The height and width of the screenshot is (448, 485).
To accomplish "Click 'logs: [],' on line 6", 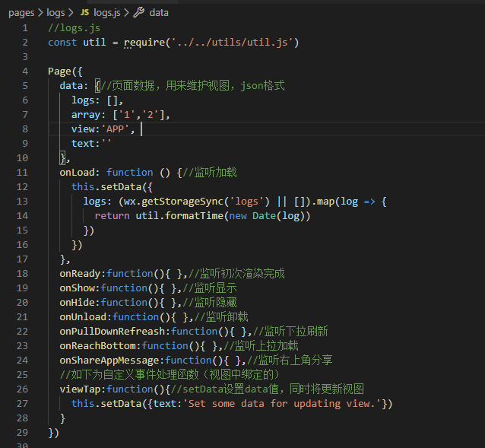I will (97, 100).
